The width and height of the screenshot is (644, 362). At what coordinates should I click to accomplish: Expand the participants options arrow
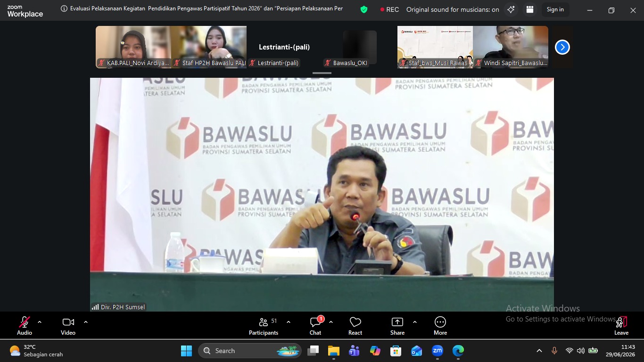(x=289, y=322)
